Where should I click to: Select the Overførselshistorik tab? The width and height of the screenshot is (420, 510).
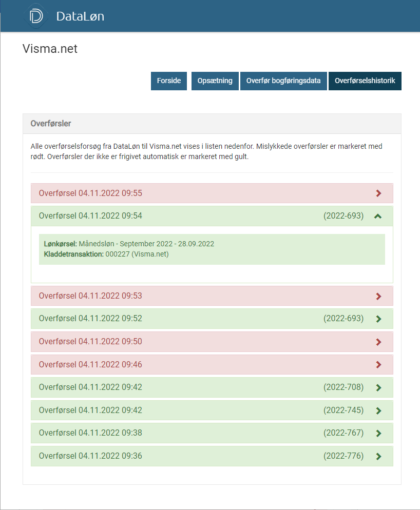coord(365,81)
